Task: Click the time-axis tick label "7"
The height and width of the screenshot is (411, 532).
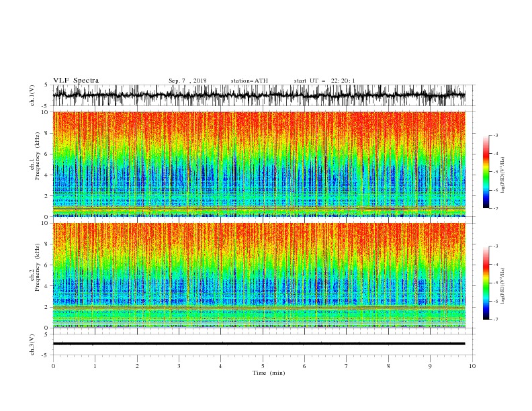Action: click(x=347, y=366)
